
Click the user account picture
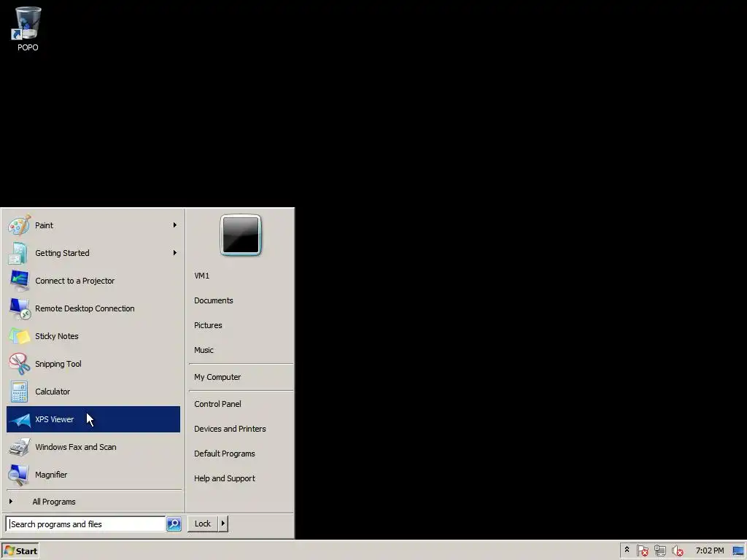click(241, 235)
